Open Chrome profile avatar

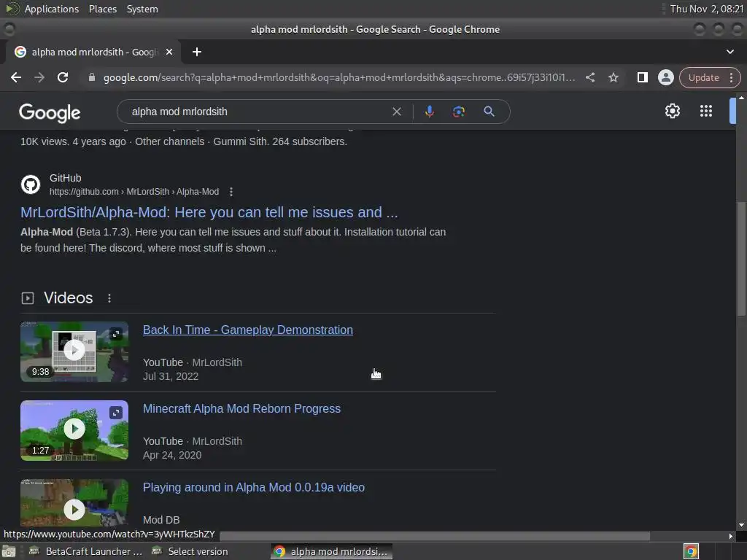pos(666,77)
